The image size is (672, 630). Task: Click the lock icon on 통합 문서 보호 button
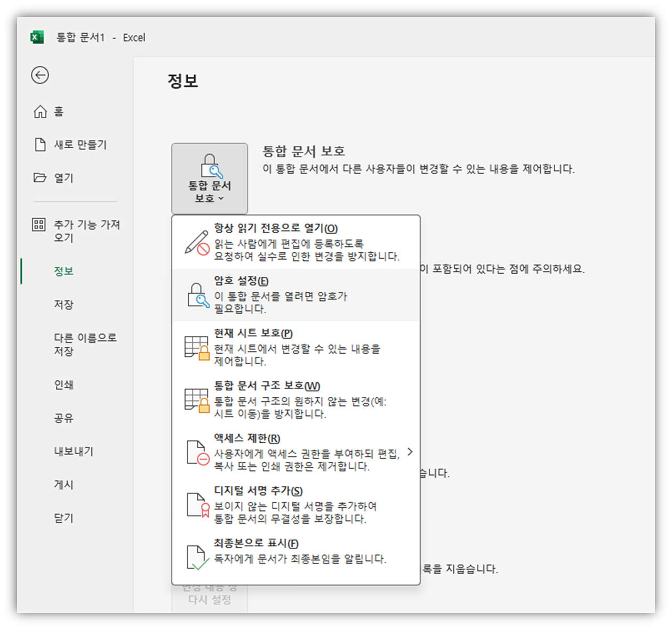(x=209, y=165)
